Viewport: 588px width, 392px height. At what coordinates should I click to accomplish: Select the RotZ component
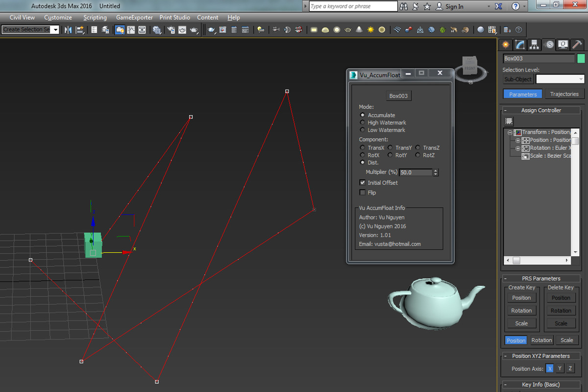(417, 155)
